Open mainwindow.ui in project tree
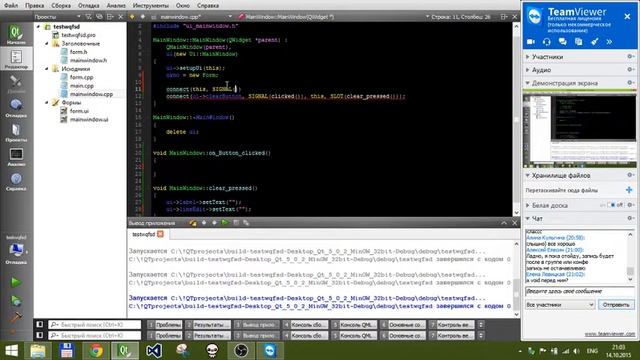640x360 pixels. [x=89, y=119]
